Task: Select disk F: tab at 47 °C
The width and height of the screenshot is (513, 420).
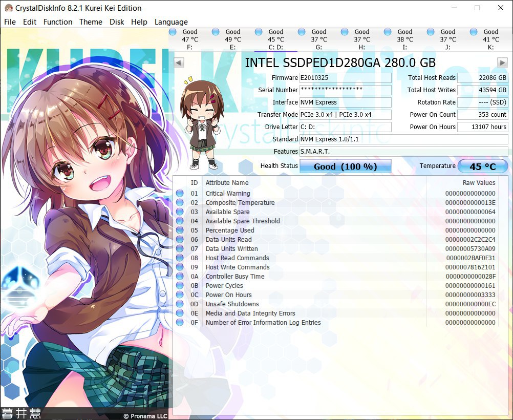Action: (190, 39)
